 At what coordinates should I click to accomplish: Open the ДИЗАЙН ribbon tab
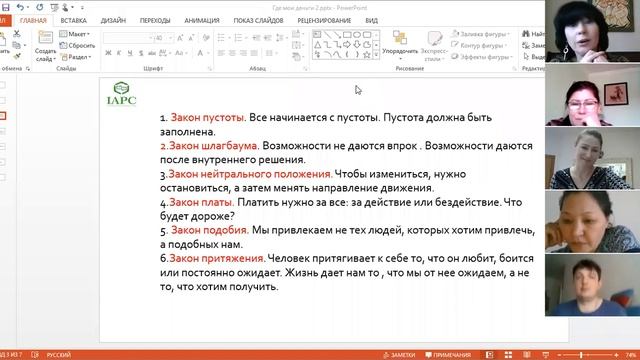click(x=113, y=20)
